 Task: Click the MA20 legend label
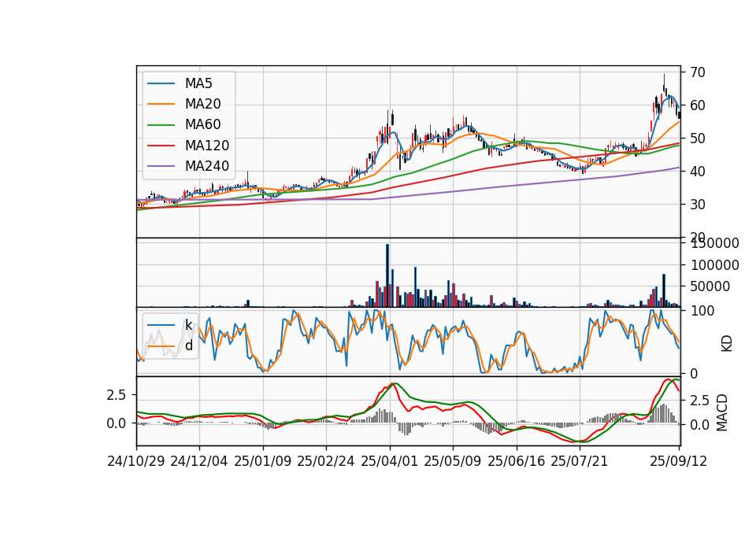[202, 104]
